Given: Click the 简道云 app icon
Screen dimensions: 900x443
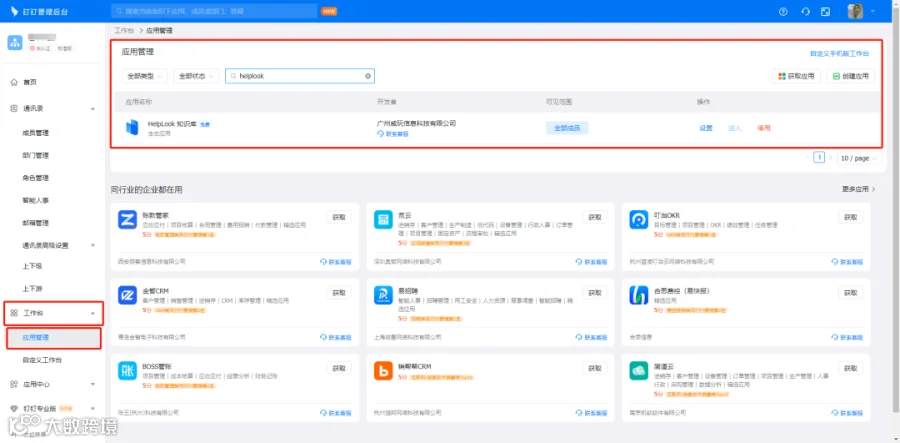Looking at the screenshot, I should click(638, 371).
